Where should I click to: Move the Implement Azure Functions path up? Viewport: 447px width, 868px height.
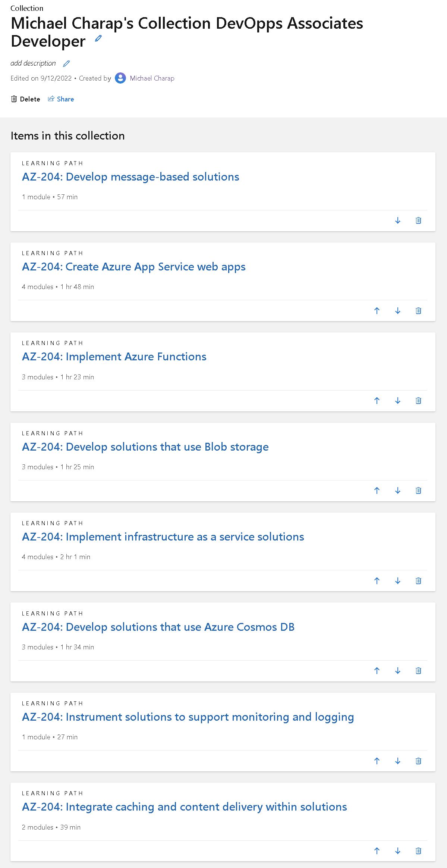tap(377, 401)
